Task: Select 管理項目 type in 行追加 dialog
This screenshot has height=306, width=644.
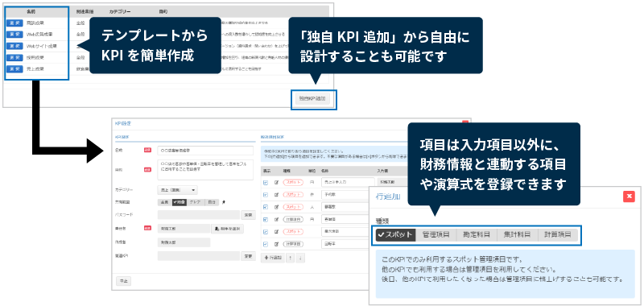Action: [x=436, y=235]
